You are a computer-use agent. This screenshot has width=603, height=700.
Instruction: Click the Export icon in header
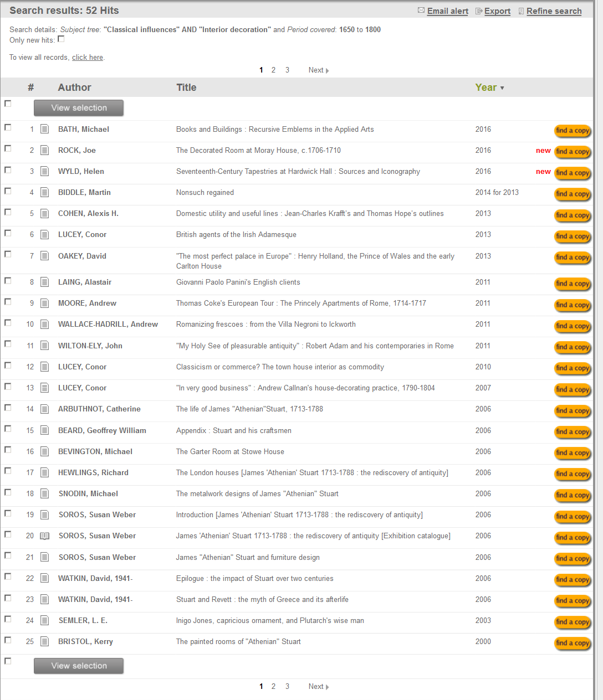pyautogui.click(x=479, y=11)
